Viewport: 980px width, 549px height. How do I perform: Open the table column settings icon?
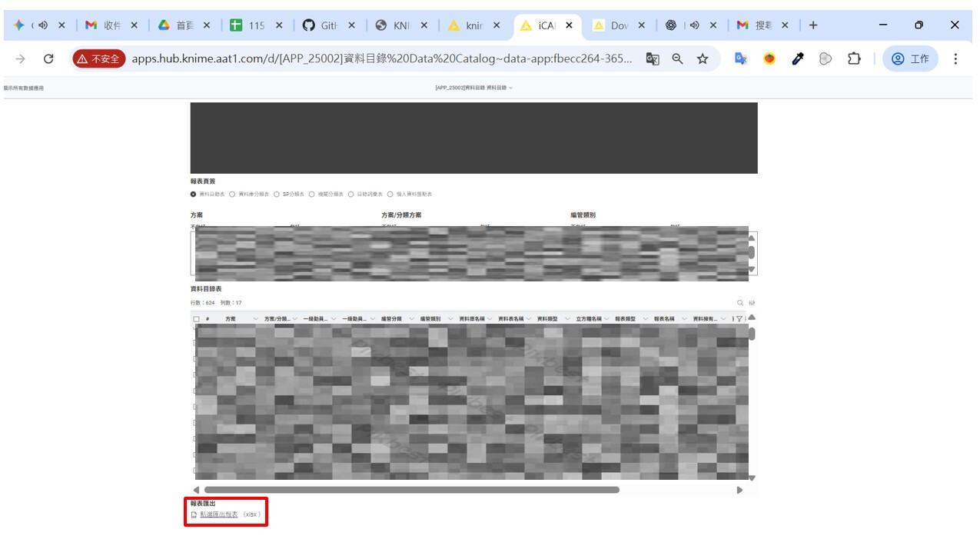[x=752, y=303]
